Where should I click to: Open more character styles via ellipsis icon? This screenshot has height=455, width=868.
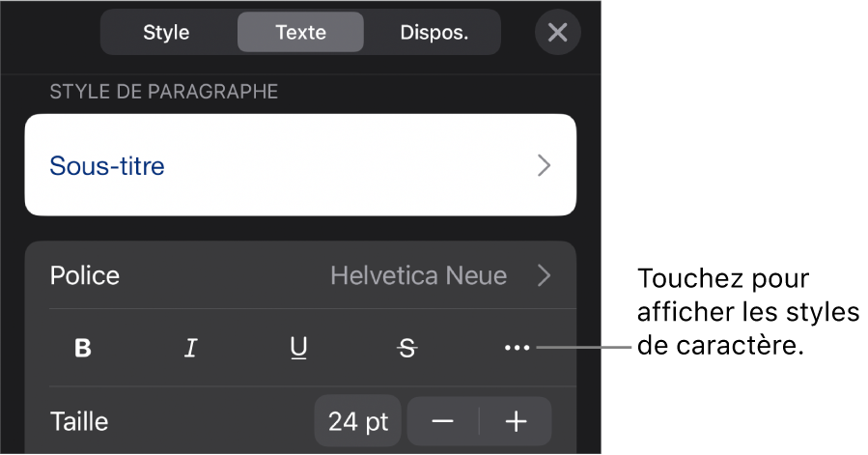click(518, 348)
